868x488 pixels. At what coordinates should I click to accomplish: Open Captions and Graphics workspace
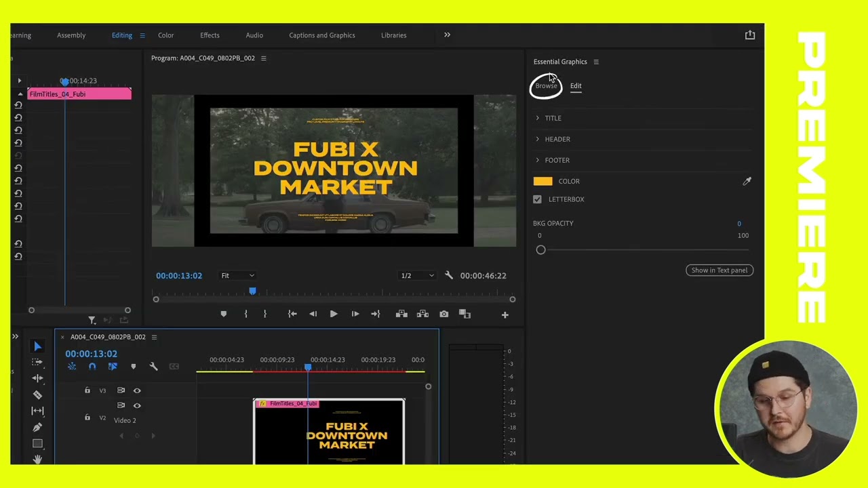point(322,35)
